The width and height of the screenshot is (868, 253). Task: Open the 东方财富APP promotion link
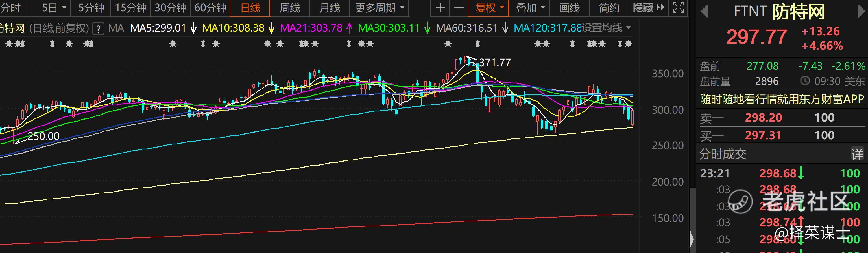pyautogui.click(x=782, y=99)
